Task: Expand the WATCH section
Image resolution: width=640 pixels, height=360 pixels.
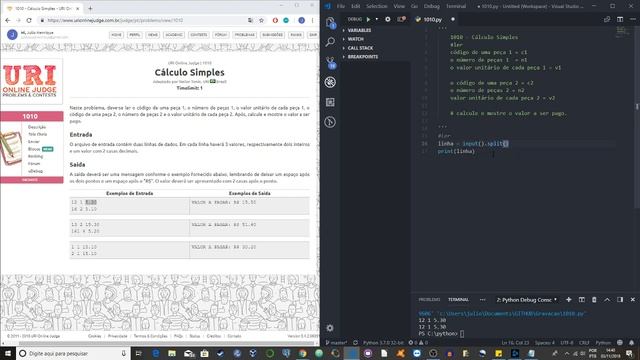Action: click(x=356, y=39)
